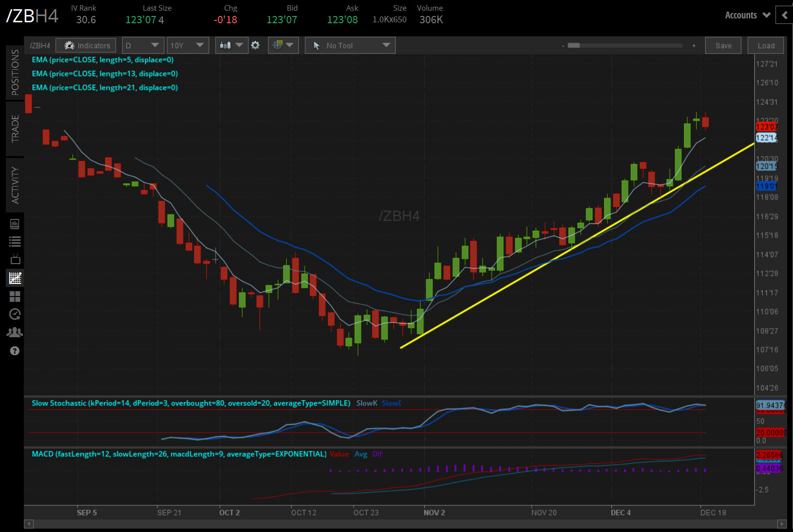Open the chart settings gear icon
The width and height of the screenshot is (793, 532).
[x=255, y=45]
